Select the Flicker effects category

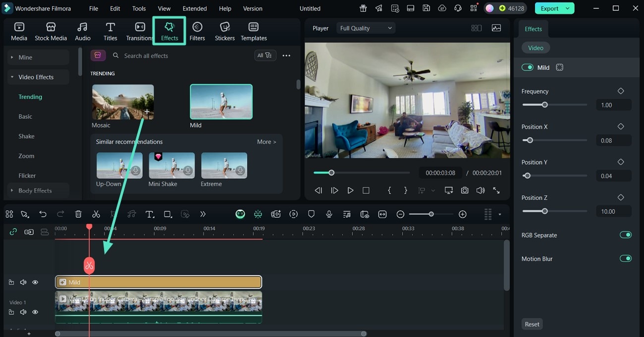click(x=27, y=176)
